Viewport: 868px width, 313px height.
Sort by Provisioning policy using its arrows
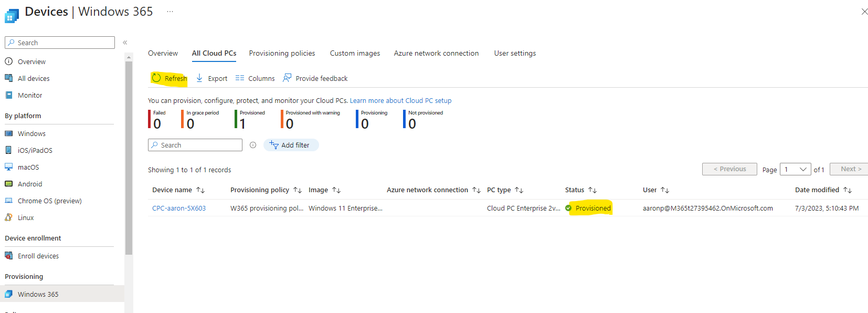click(298, 190)
